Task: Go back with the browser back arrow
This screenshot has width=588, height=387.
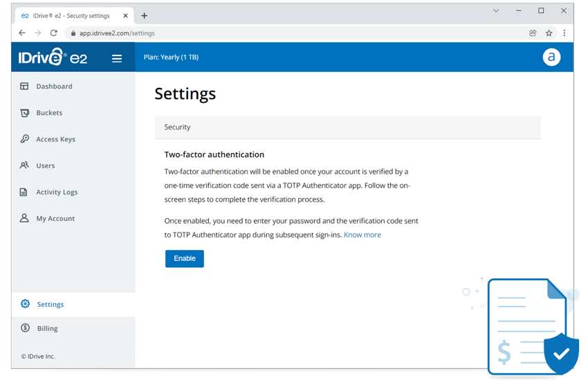Action: click(22, 33)
